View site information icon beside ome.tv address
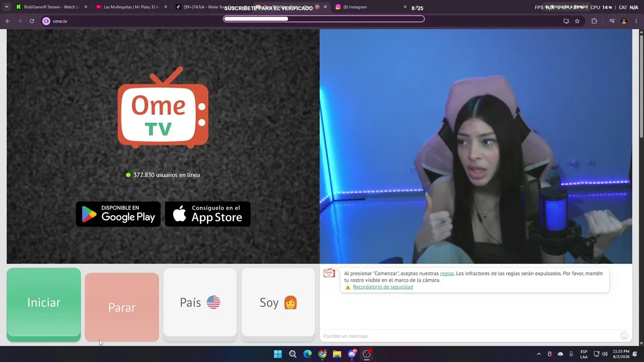Viewport: 644px width, 362px height. (x=46, y=21)
